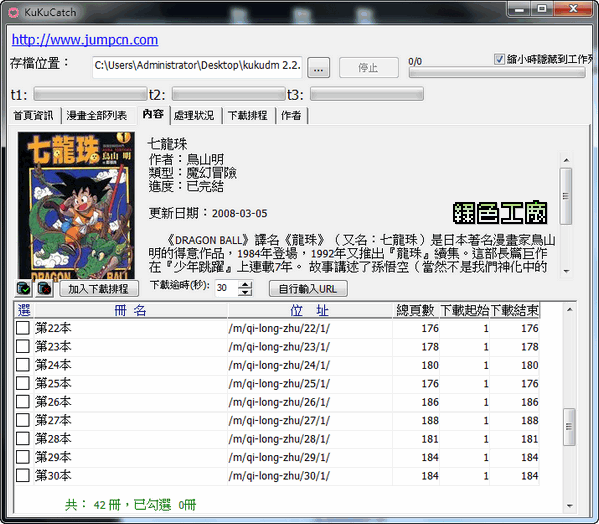Click the t3 progress bar
This screenshot has width=599, height=524.
pos(367,94)
